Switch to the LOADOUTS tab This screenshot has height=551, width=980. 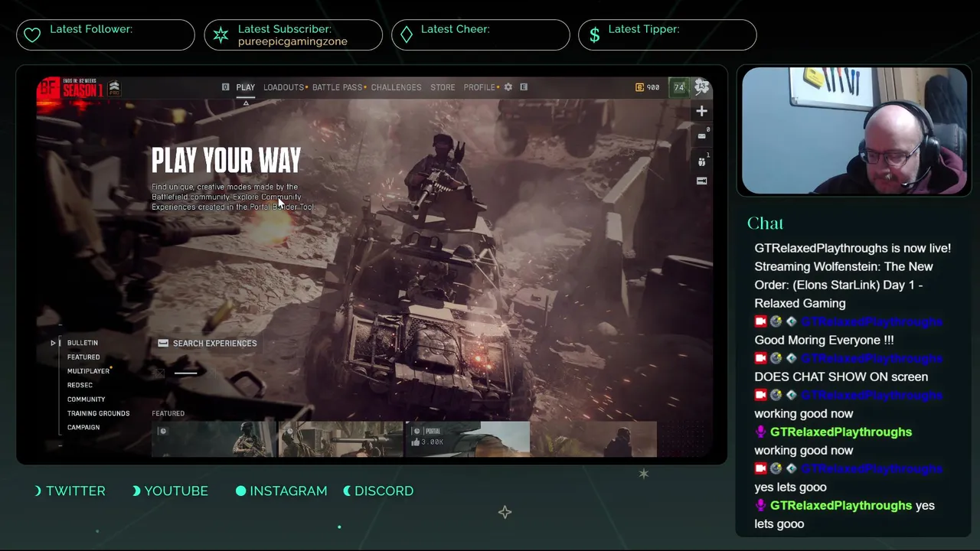coord(283,87)
